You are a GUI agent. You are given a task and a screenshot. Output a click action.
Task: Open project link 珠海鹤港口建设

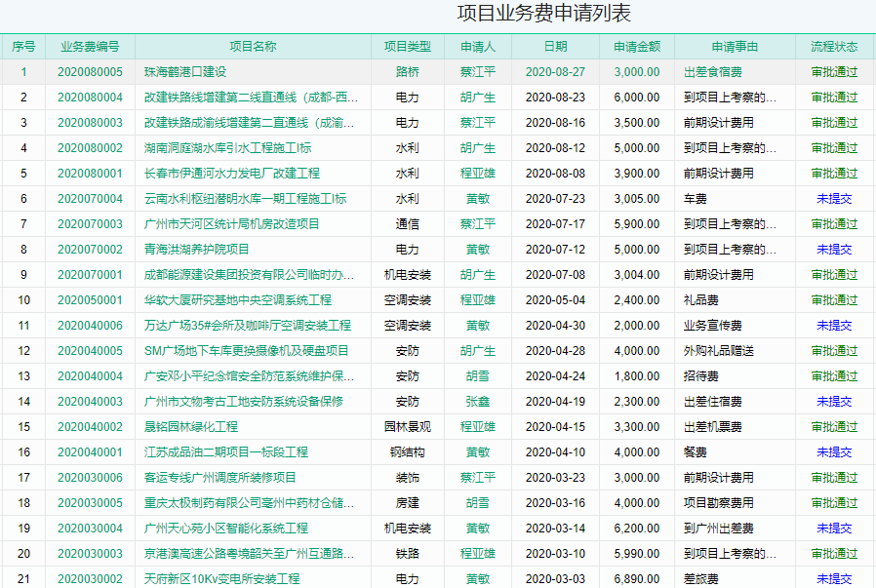click(185, 72)
